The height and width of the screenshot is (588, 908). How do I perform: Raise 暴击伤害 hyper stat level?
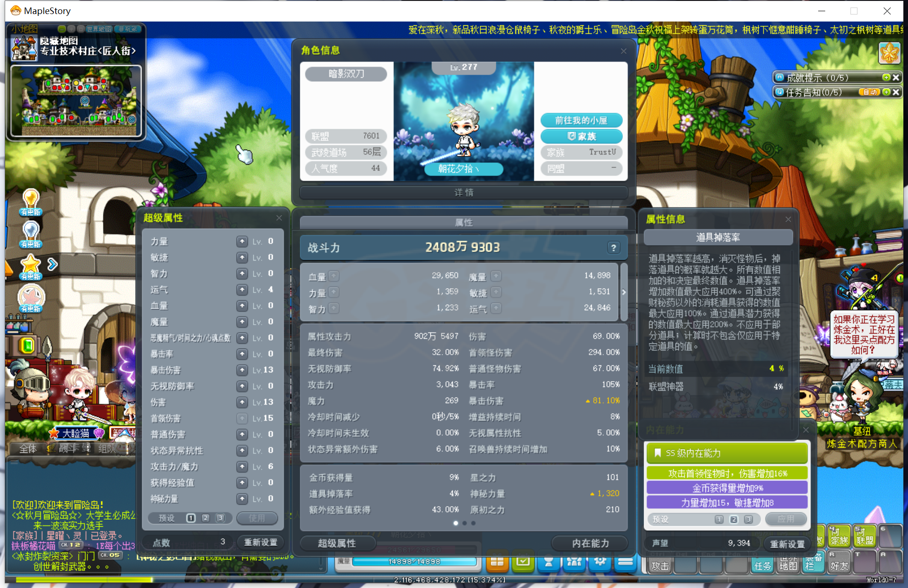pos(242,370)
